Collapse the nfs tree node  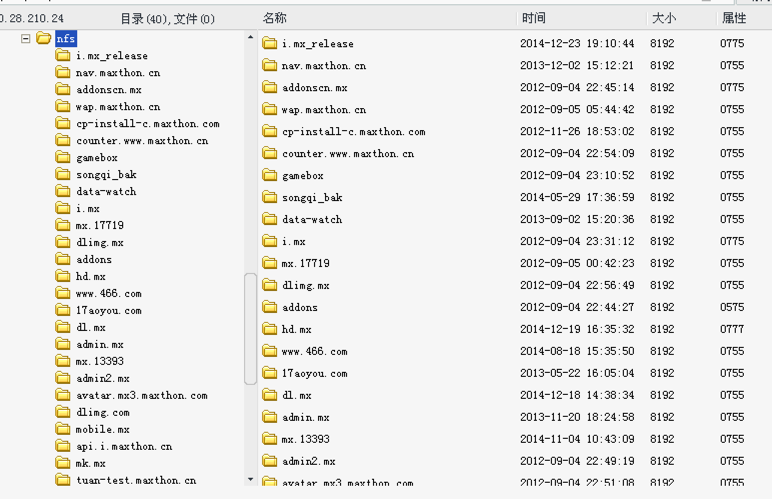pos(26,38)
